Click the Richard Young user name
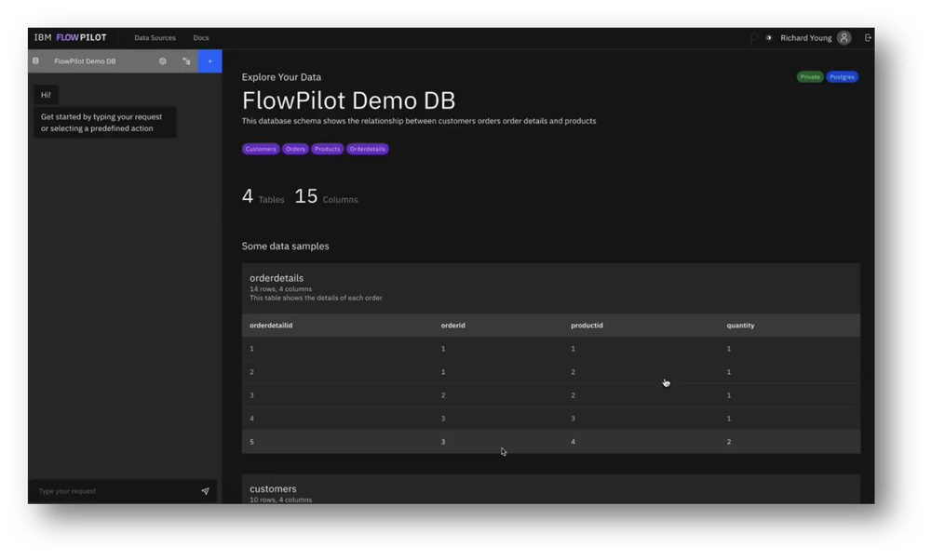931x560 pixels. [x=805, y=38]
